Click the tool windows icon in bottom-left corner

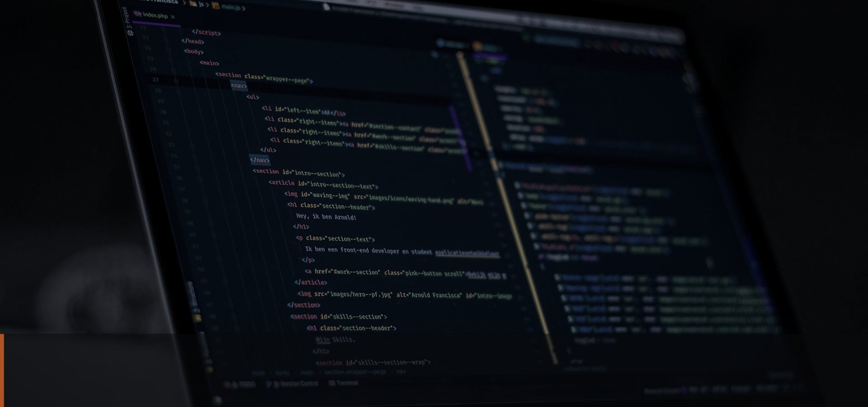click(x=218, y=400)
